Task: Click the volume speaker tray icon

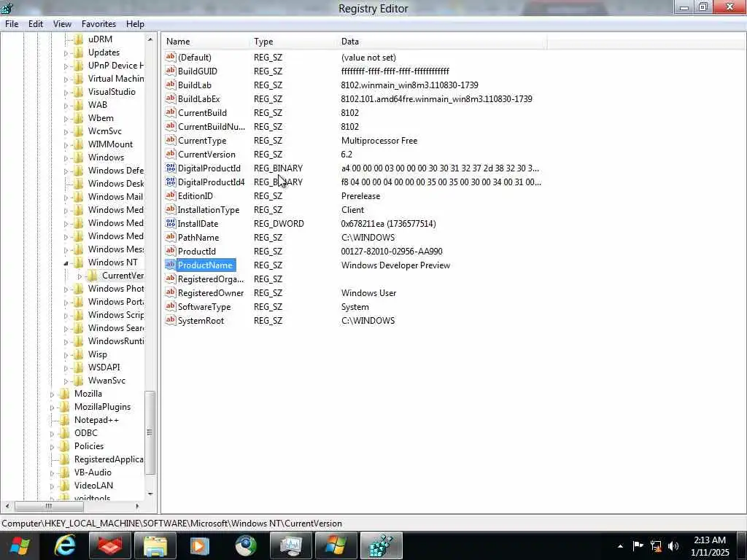Action: pyautogui.click(x=673, y=545)
